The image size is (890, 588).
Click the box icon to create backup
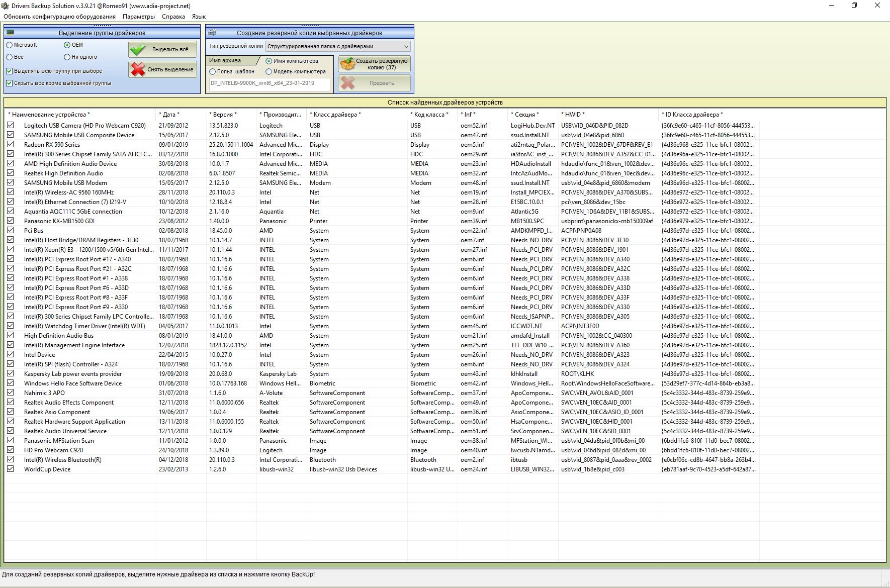[347, 64]
